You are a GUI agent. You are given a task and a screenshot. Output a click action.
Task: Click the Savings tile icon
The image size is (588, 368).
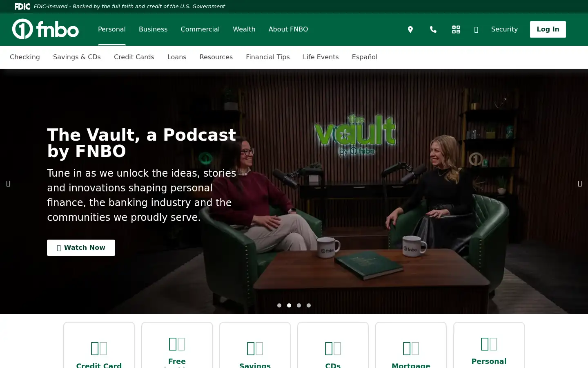coord(255,348)
